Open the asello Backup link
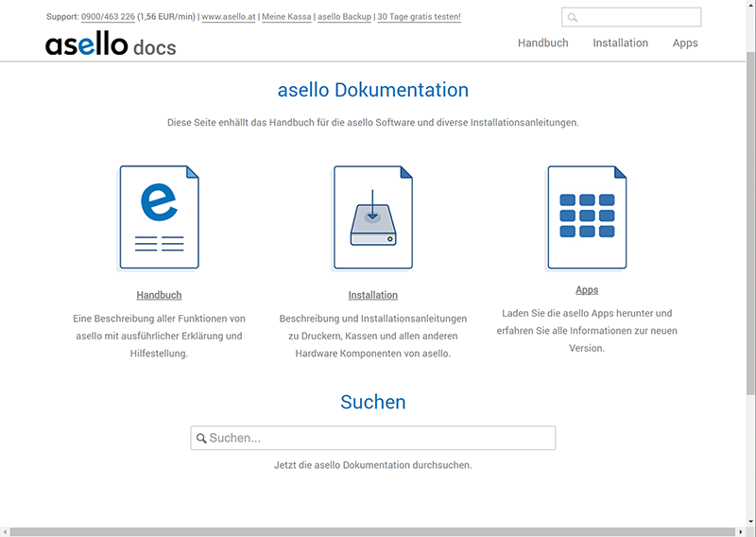756x537 pixels. click(344, 17)
